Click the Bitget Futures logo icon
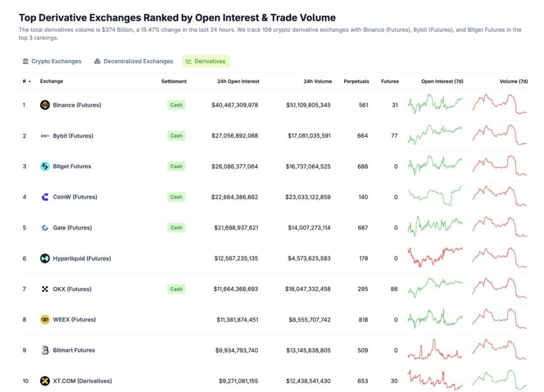This screenshot has height=392, width=544. [x=45, y=166]
